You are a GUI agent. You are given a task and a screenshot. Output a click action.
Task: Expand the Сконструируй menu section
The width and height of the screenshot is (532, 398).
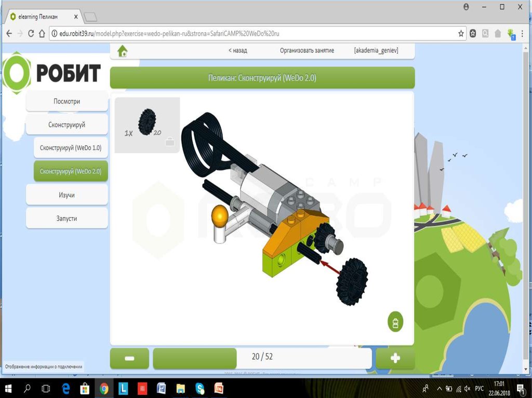coord(66,125)
